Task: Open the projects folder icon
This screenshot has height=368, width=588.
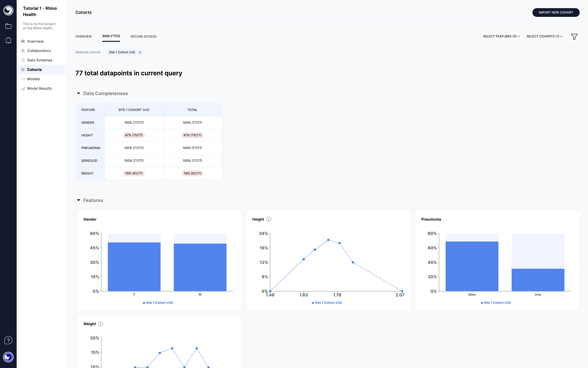Action: coord(8,26)
